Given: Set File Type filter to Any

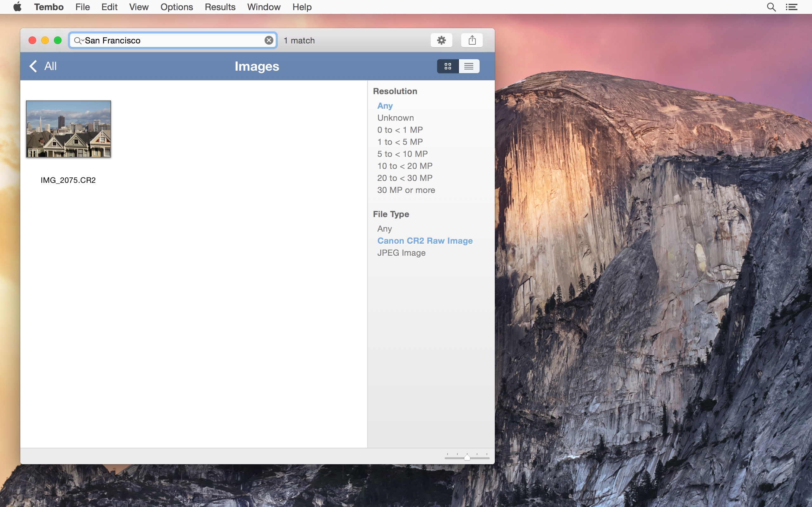Looking at the screenshot, I should tap(384, 229).
